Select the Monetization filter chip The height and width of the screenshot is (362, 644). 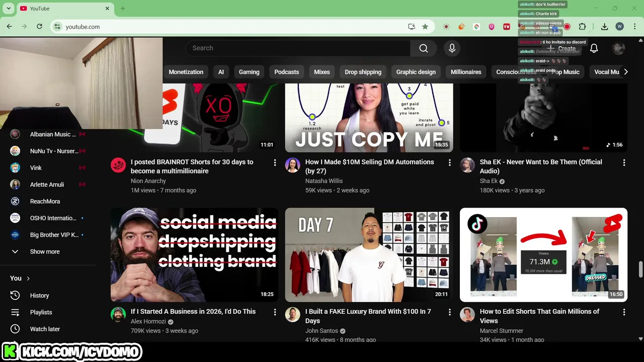[x=186, y=72]
